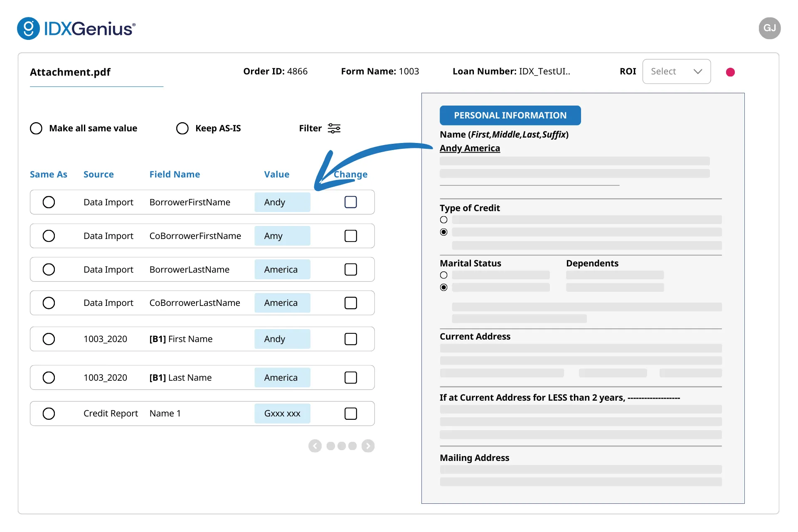Edit the Credit Report value Gxxx xxx

click(x=282, y=413)
